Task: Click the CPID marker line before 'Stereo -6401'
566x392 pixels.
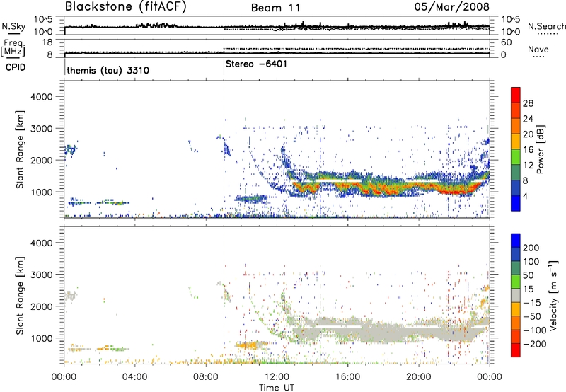Action: tap(224, 67)
